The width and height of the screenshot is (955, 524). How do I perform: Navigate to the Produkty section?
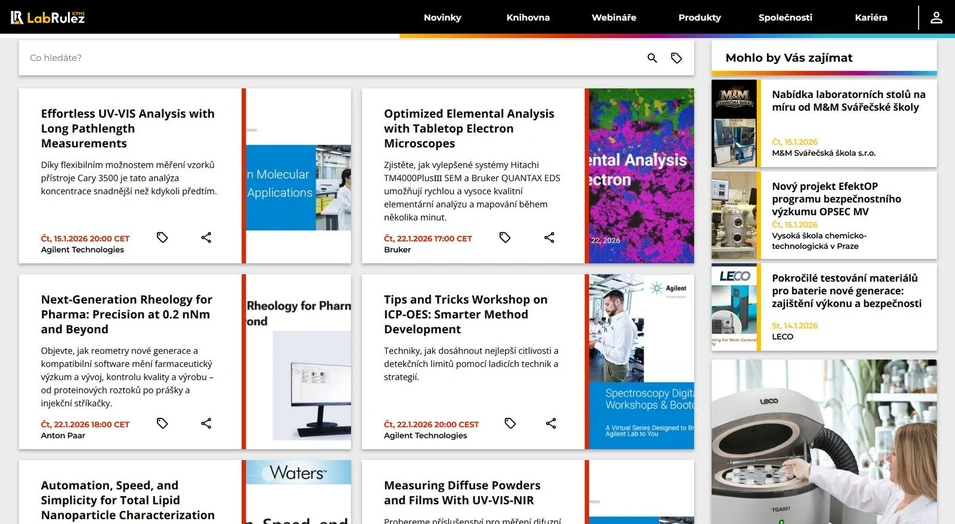(x=699, y=18)
